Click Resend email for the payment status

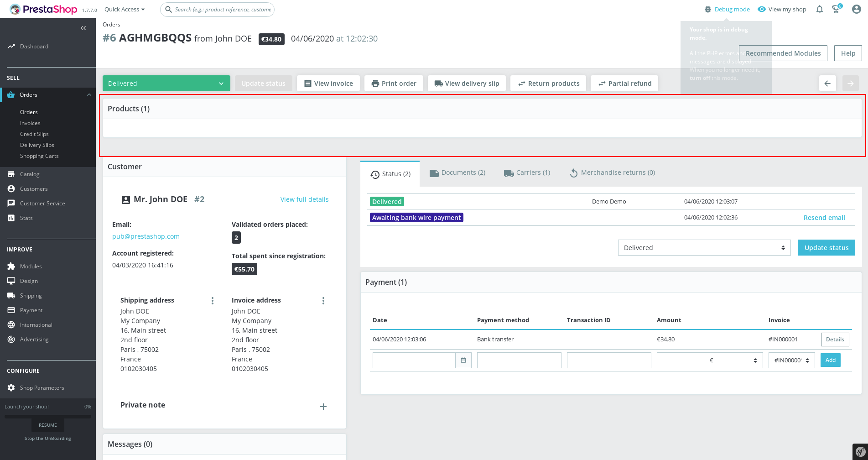824,217
